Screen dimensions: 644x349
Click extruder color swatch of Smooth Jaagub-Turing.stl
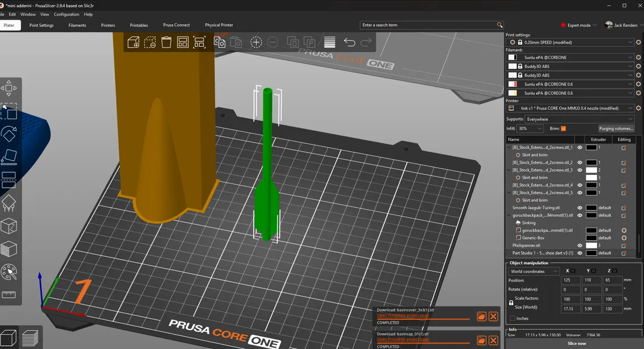[x=591, y=208]
